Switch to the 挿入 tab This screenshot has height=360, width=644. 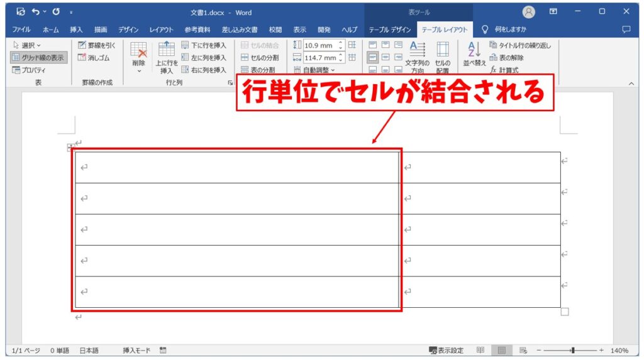tap(76, 30)
